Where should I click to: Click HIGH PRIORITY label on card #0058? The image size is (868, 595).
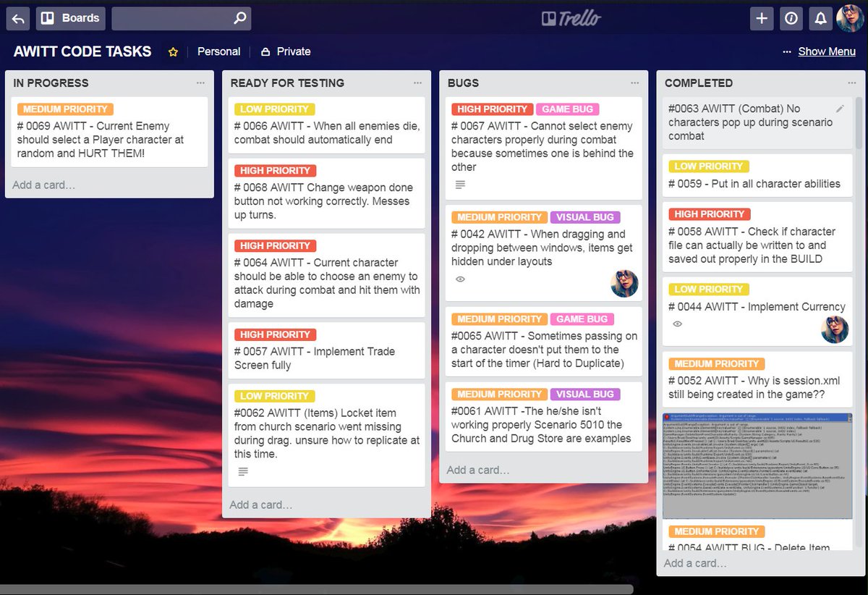(710, 214)
